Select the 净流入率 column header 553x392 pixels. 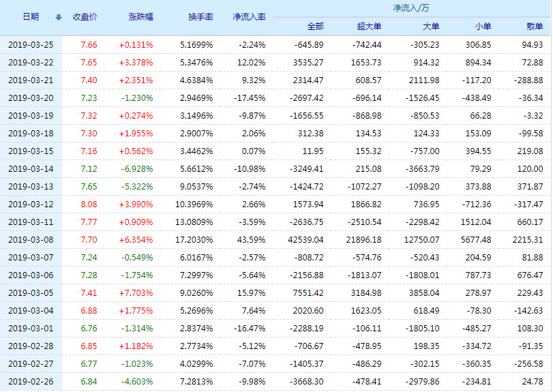tap(249, 17)
